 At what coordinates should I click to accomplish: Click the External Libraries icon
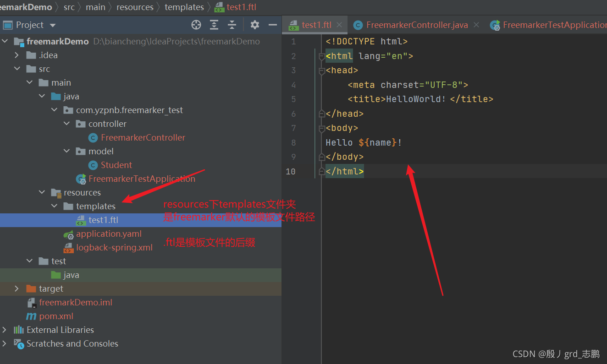click(19, 330)
